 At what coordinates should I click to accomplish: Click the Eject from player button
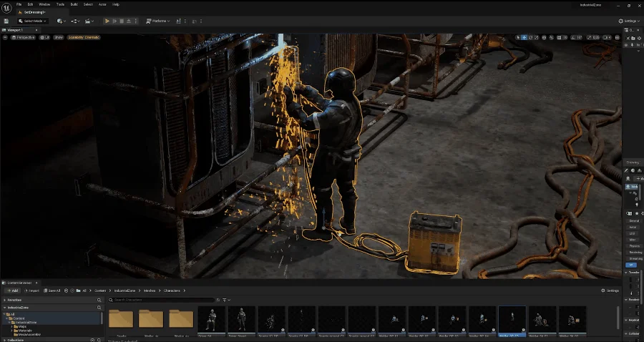click(x=129, y=21)
